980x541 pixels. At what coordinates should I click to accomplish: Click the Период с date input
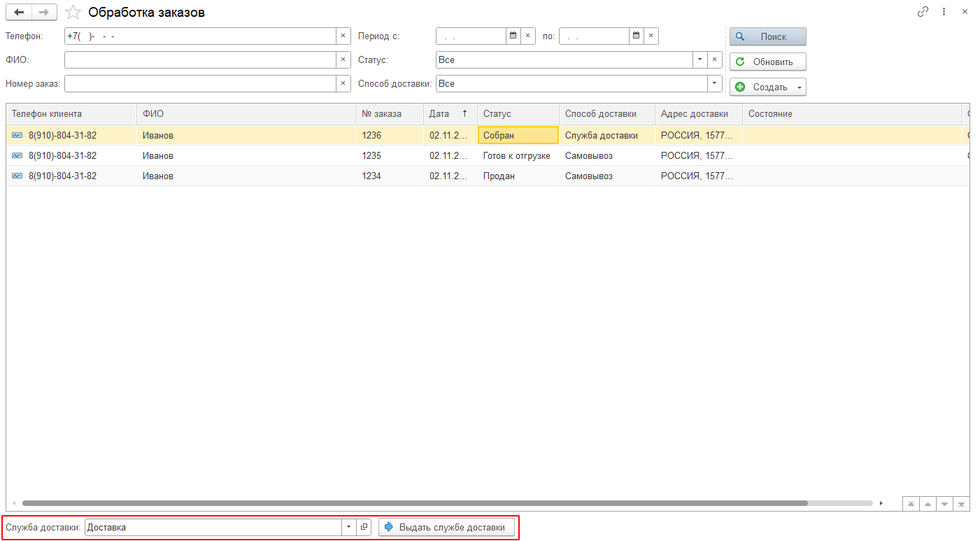pyautogui.click(x=471, y=36)
